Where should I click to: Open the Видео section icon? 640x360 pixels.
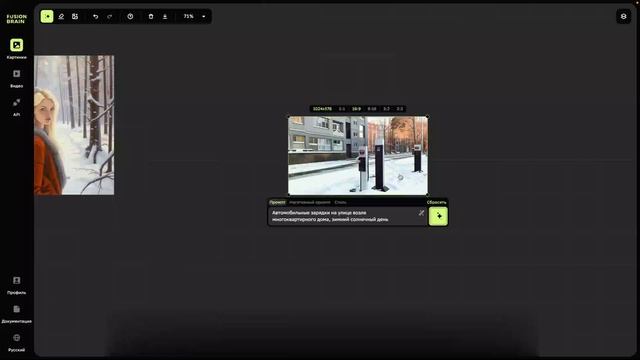(x=16, y=74)
